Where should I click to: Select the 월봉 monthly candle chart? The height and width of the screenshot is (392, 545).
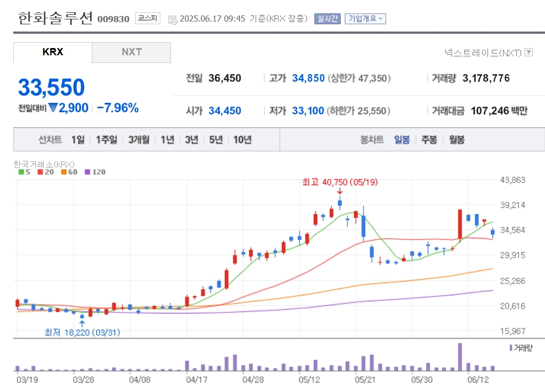(456, 139)
